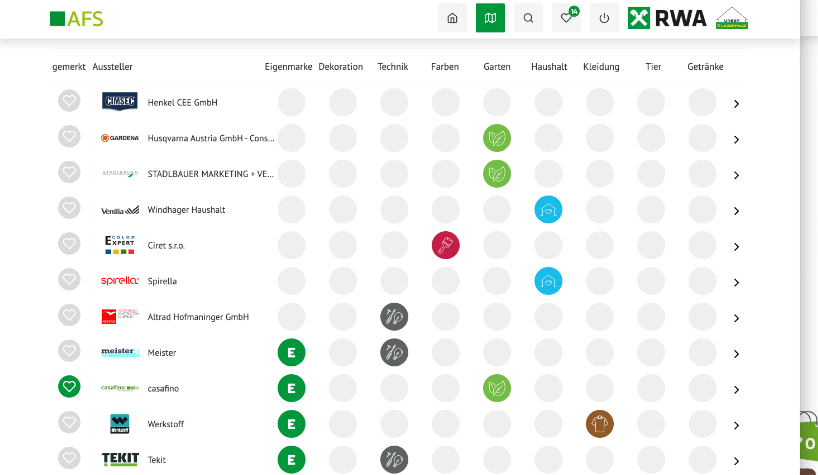
Task: Click Farben brush icon for Ciret s.r.o.
Action: (x=446, y=245)
